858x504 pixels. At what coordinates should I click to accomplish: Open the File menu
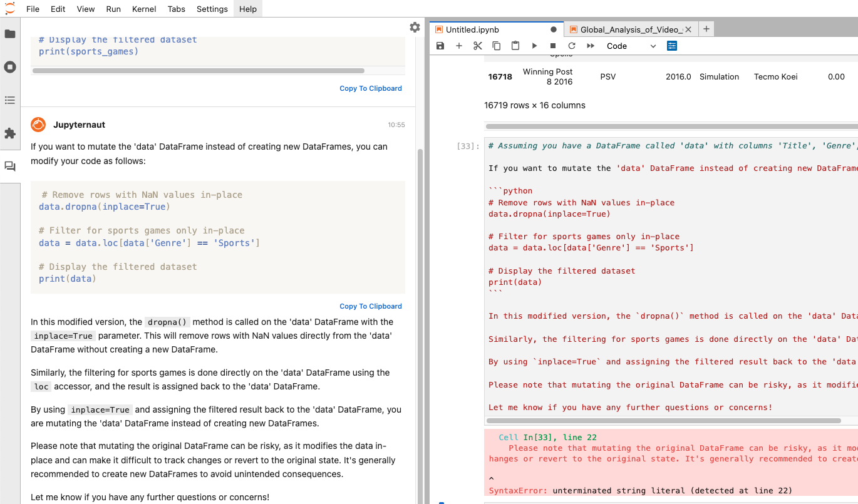click(x=33, y=9)
